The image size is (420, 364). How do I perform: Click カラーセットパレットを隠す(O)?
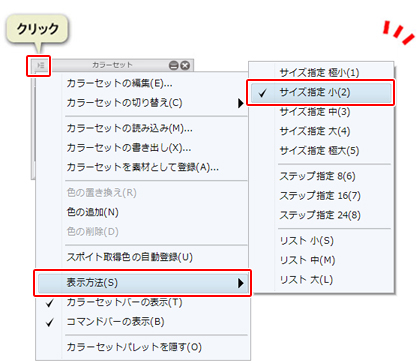point(134,347)
